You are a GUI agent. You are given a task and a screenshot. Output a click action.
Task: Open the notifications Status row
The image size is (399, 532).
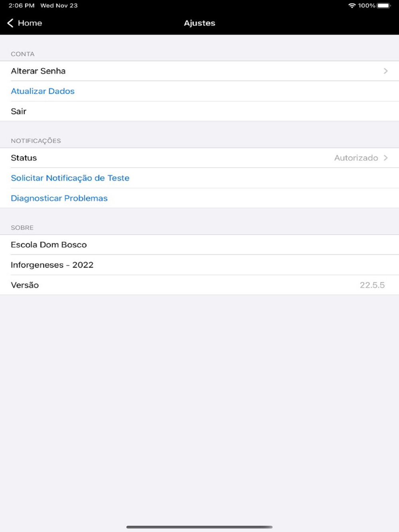[199, 158]
